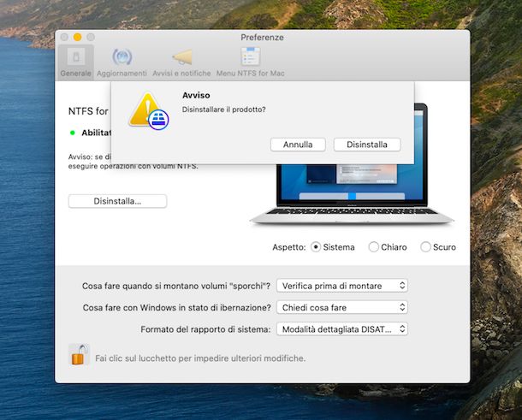Select the Chiaro appearance option
The height and width of the screenshot is (420, 522).
[x=373, y=247]
